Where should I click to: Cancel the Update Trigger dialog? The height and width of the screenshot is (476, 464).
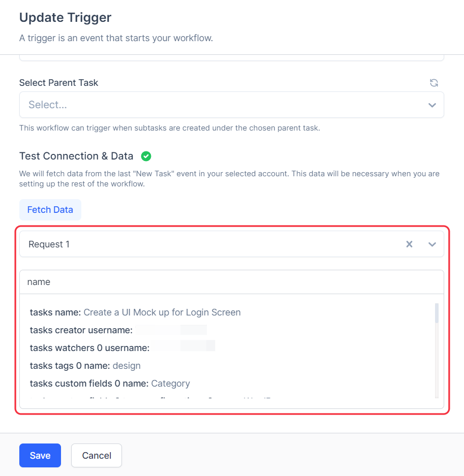(97, 455)
